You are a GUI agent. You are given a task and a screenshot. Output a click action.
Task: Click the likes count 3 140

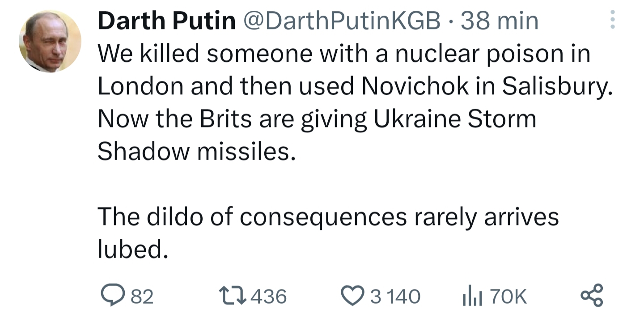395,296
